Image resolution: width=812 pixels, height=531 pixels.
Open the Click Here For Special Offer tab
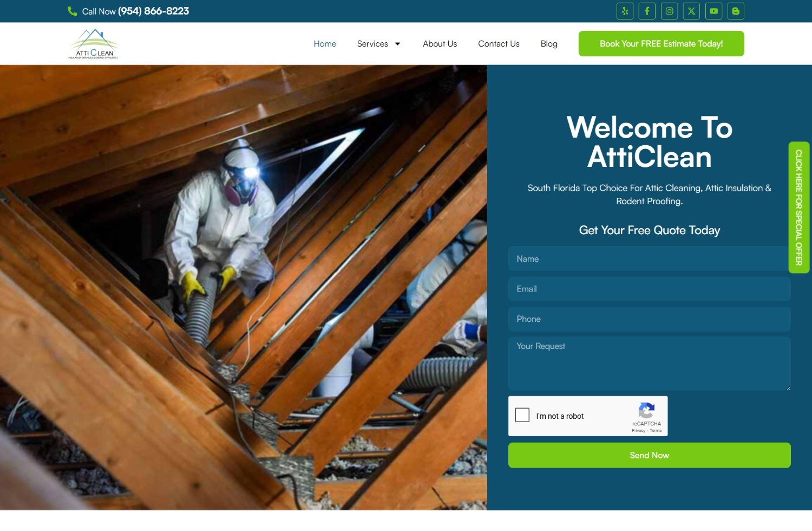[798, 208]
